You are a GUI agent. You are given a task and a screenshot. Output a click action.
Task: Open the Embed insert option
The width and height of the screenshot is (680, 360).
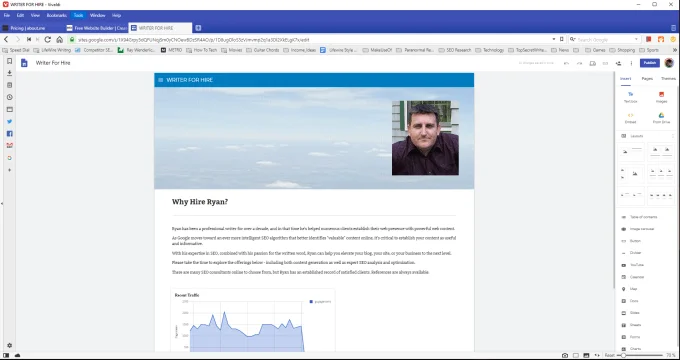point(630,118)
